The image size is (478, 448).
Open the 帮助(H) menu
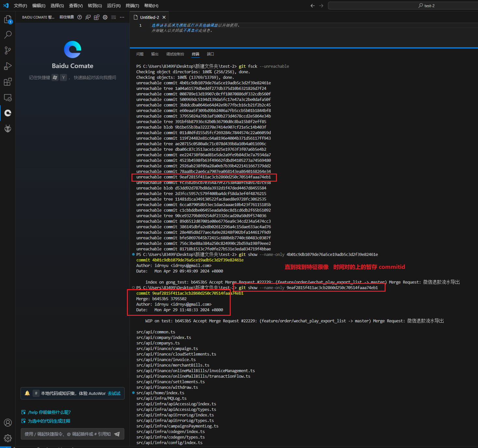pyautogui.click(x=151, y=6)
